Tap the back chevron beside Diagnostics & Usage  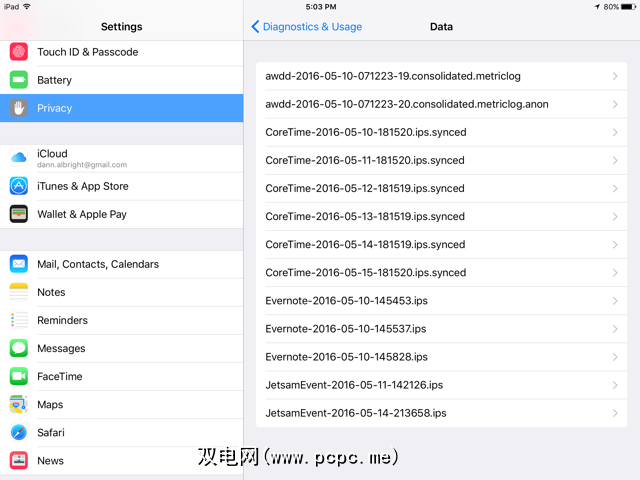(255, 27)
